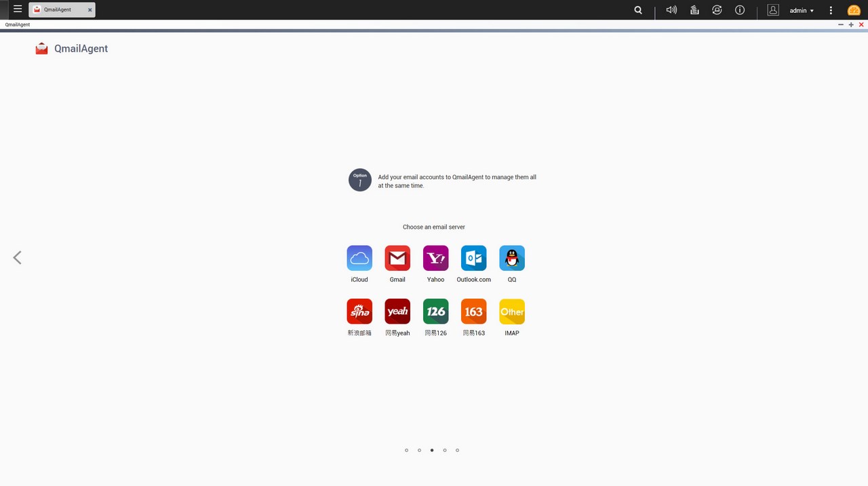Click the 'IMAP' label text
This screenshot has height=486, width=868.
tap(512, 333)
